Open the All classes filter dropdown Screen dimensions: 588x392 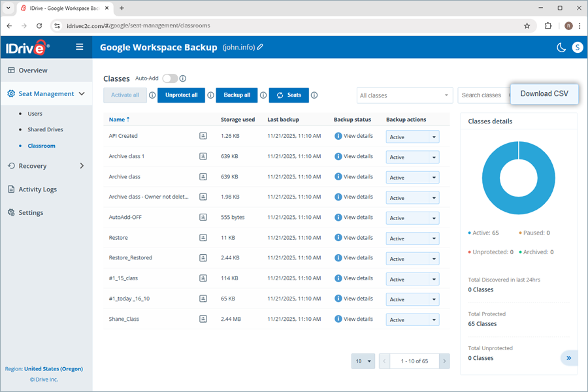[404, 95]
